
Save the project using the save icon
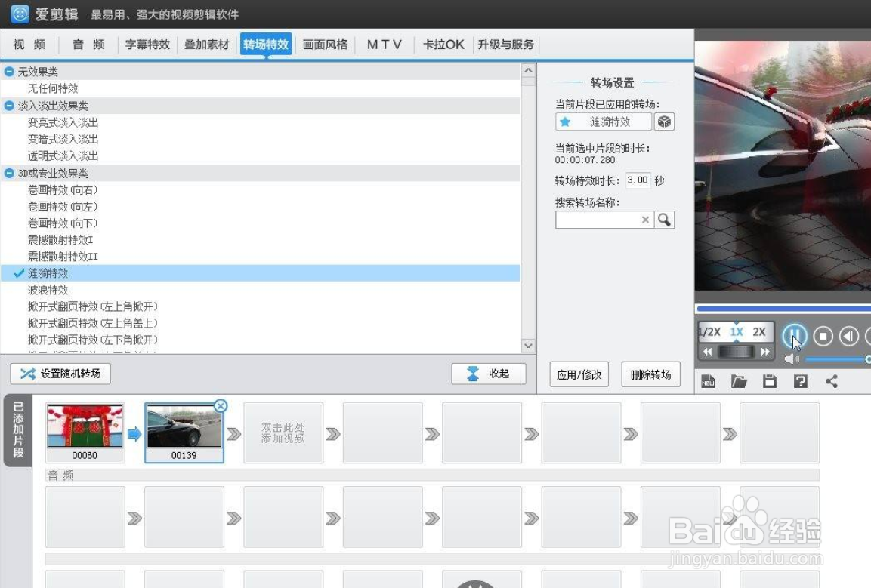(x=769, y=381)
